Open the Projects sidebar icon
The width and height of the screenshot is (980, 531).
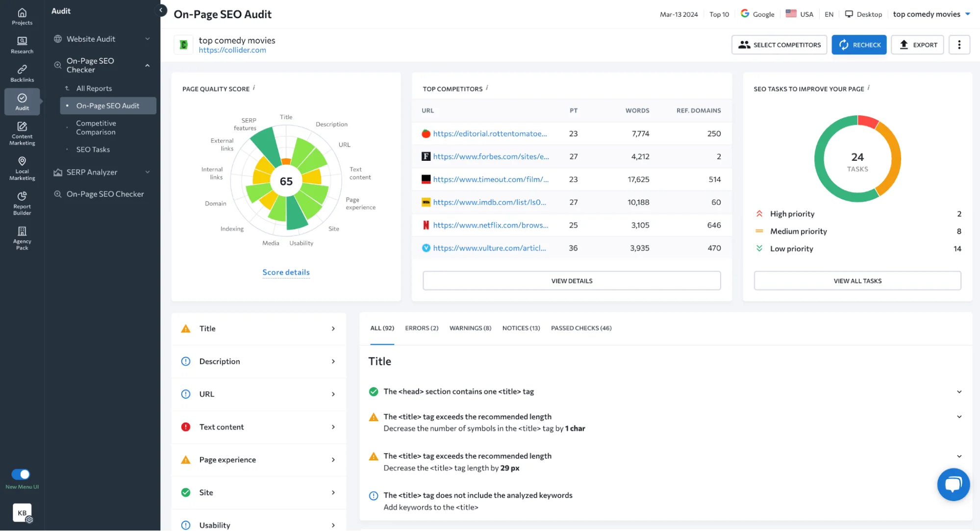coord(22,16)
